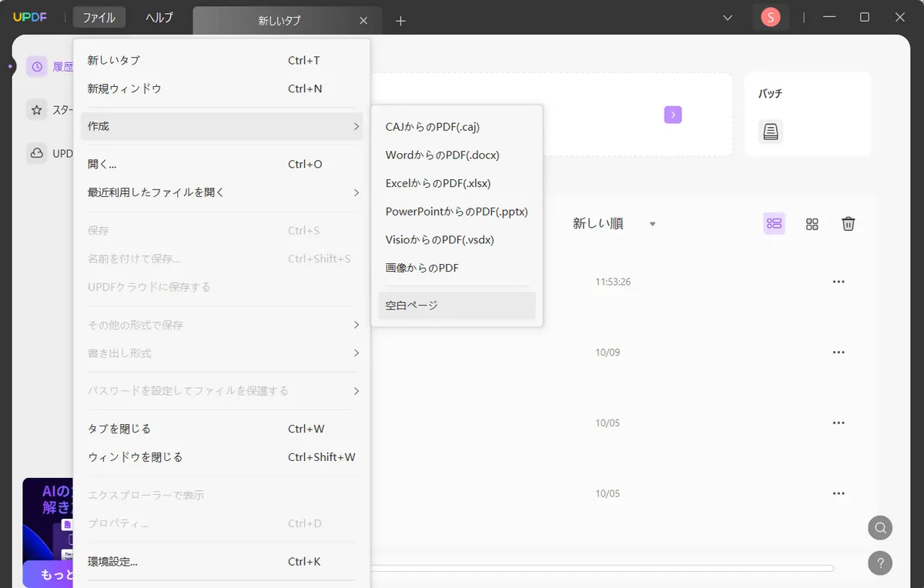Choose CAJからのPDF(.caj) option
Viewport: 924px width, 588px height.
pos(457,127)
